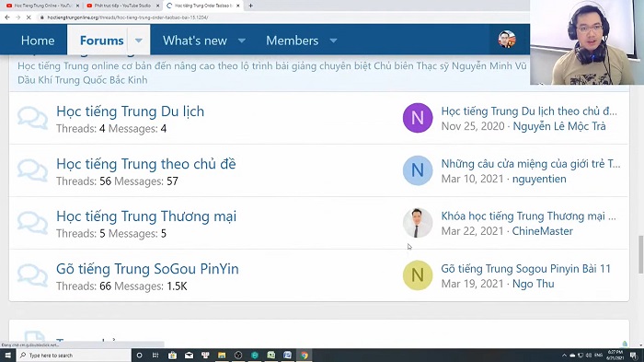Open Microsoft Store from the taskbar
Image resolution: width=644 pixels, height=362 pixels.
[x=173, y=355]
